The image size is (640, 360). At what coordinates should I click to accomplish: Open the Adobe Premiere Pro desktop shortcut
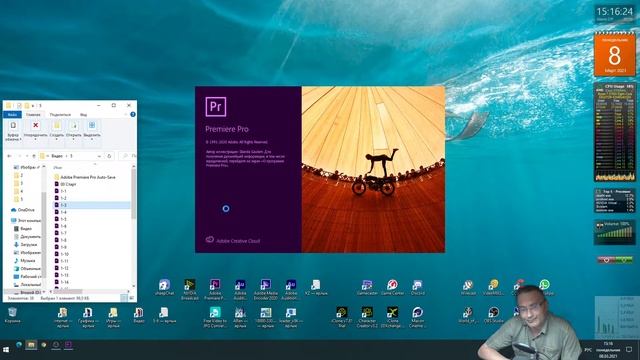215,289
